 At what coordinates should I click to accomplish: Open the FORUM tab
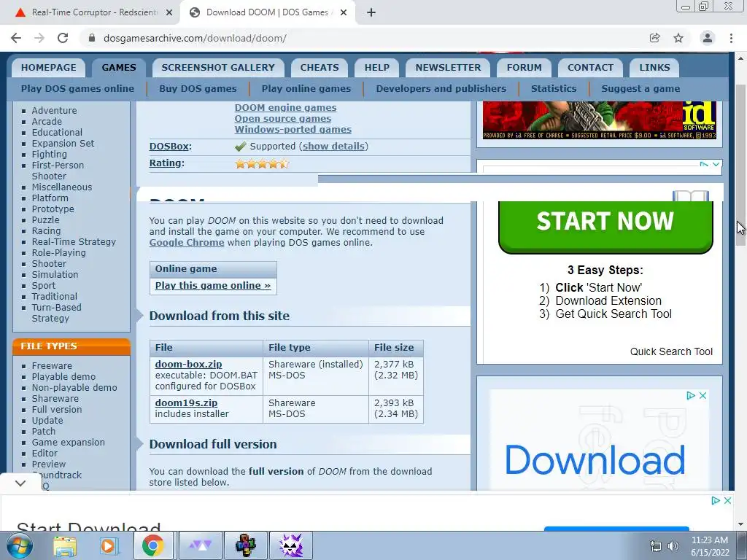click(524, 68)
